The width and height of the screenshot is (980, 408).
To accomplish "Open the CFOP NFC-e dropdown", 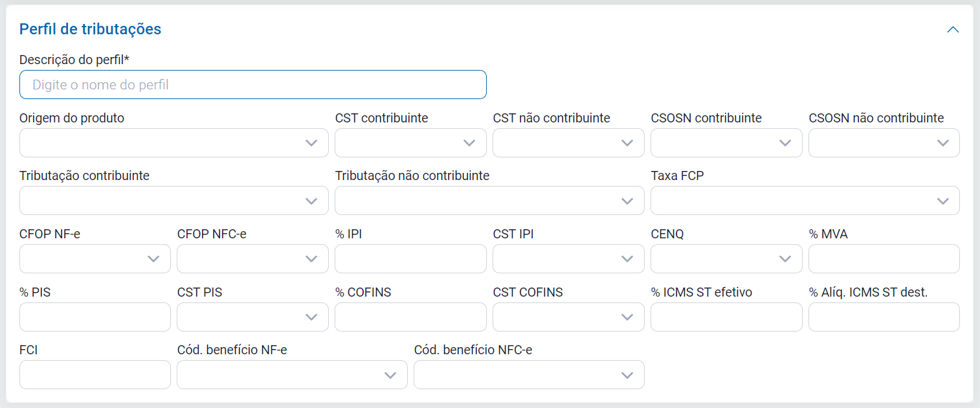I will (252, 259).
